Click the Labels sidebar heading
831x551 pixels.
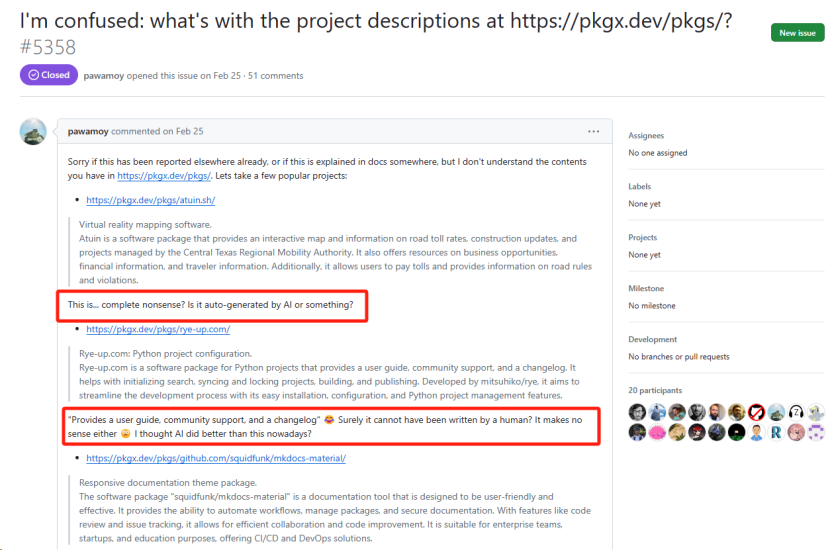[640, 186]
